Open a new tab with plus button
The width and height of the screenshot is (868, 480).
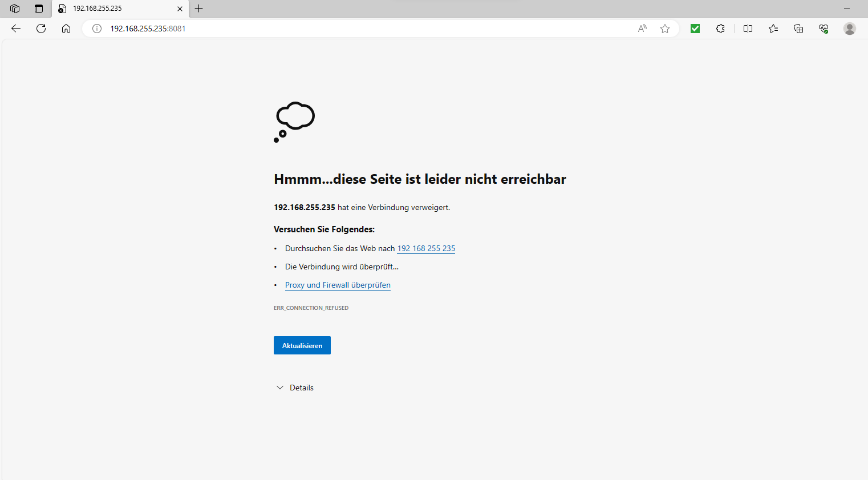coord(199,9)
